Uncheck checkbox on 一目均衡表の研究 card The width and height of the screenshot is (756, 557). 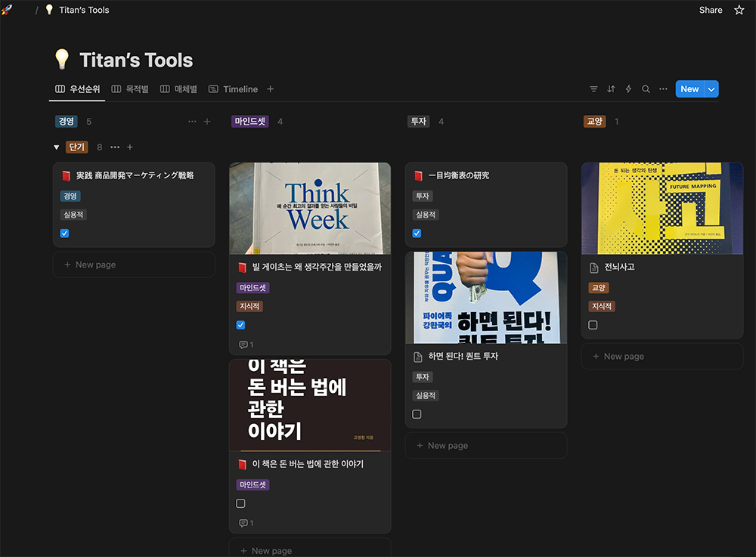coord(417,234)
